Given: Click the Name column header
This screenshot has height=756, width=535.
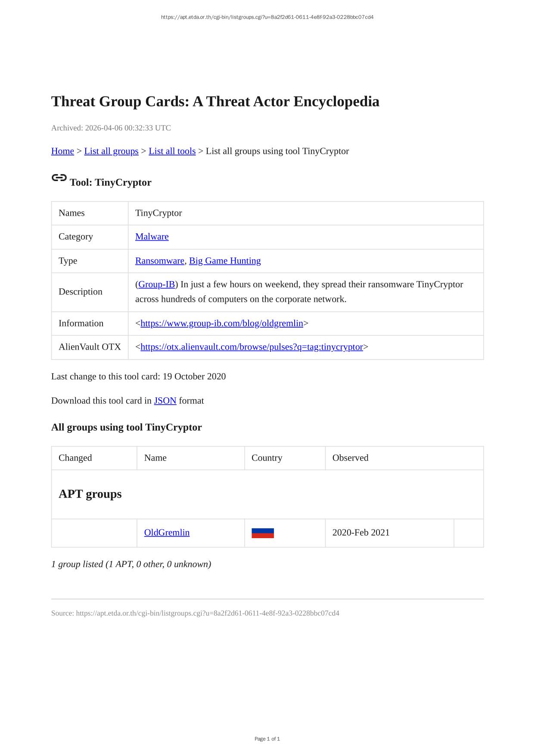Looking at the screenshot, I should [155, 458].
